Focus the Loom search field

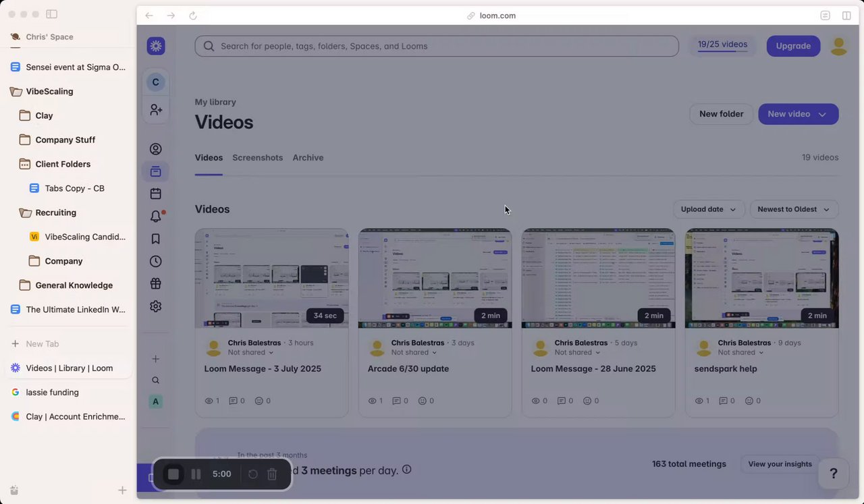pyautogui.click(x=437, y=46)
